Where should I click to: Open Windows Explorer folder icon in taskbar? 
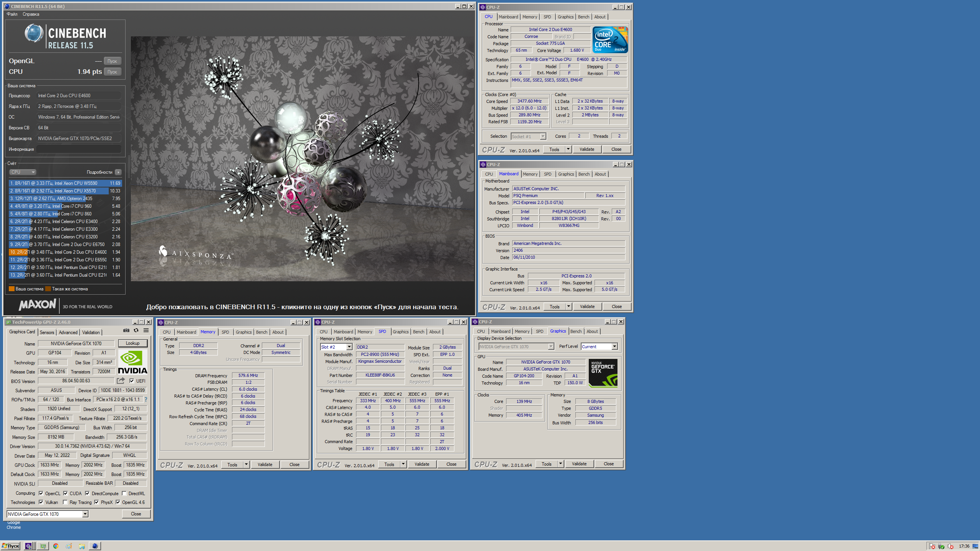click(x=82, y=546)
